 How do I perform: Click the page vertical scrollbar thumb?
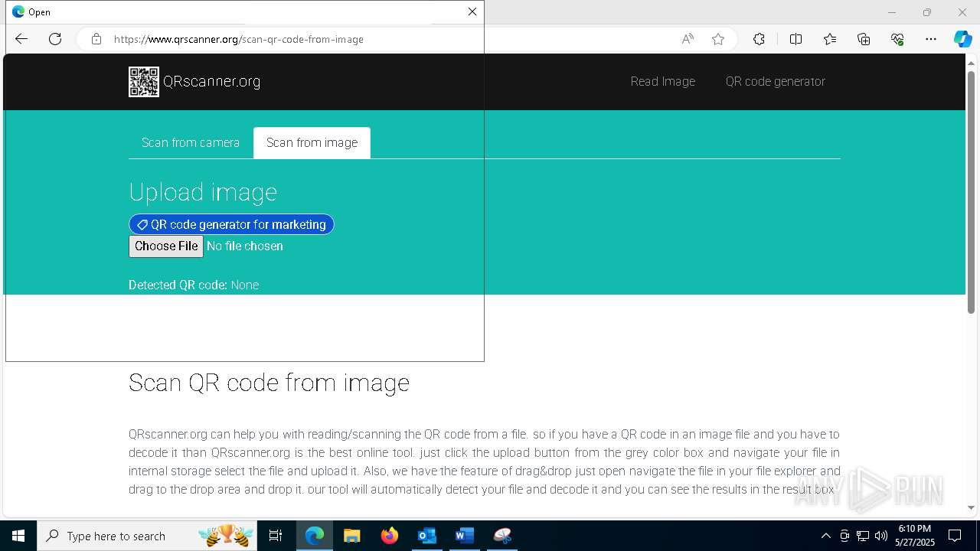[971, 191]
